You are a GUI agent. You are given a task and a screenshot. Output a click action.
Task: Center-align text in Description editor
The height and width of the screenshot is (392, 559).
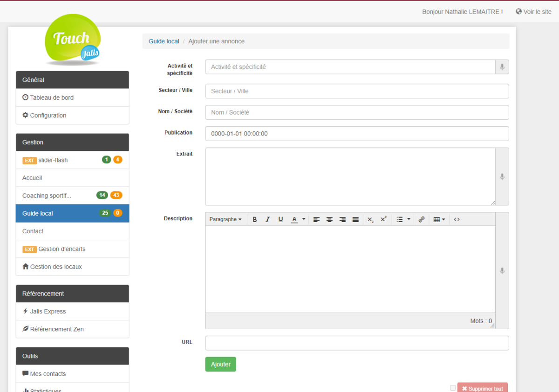click(329, 219)
